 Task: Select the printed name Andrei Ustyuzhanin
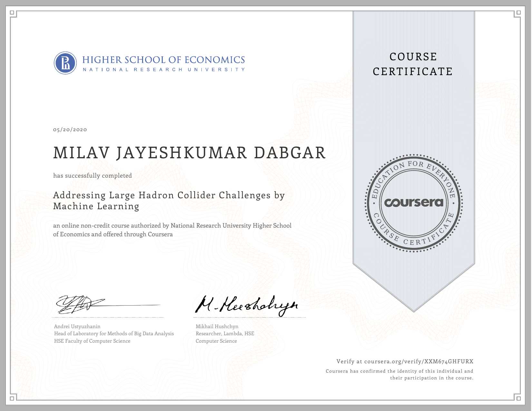tap(77, 326)
